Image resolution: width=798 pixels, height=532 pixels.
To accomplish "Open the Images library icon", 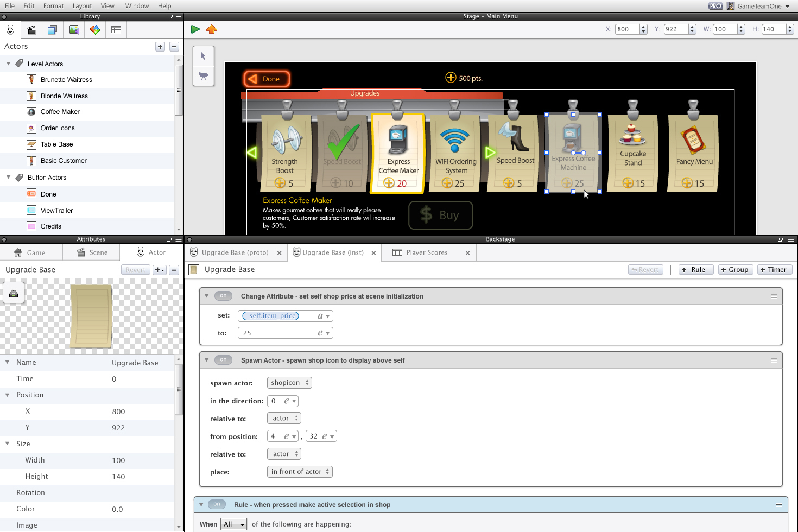I will tap(74, 30).
